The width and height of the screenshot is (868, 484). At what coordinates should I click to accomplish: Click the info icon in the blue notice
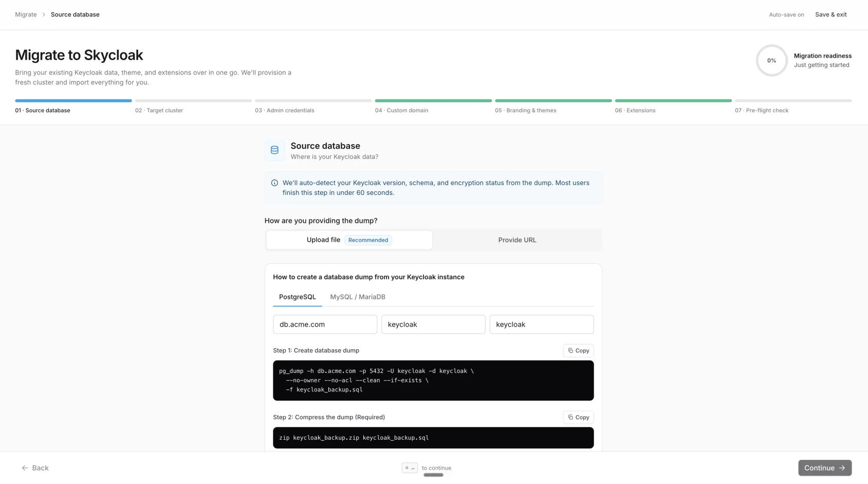(274, 183)
